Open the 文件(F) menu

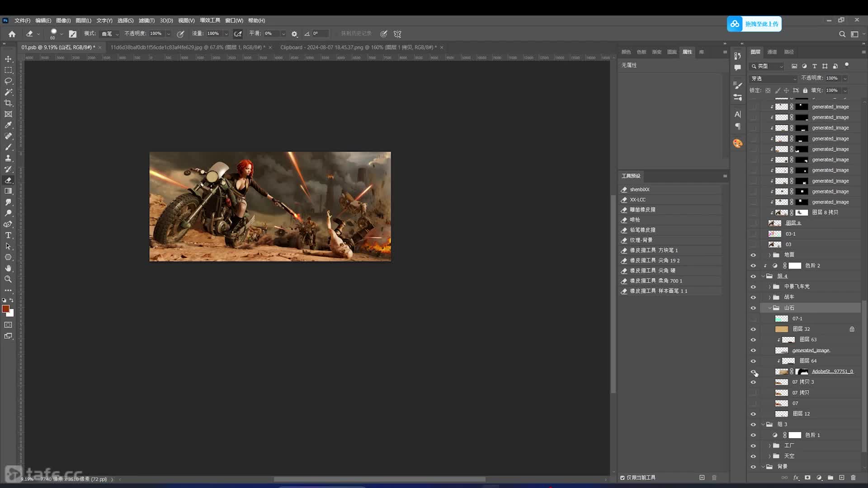pyautogui.click(x=22, y=21)
